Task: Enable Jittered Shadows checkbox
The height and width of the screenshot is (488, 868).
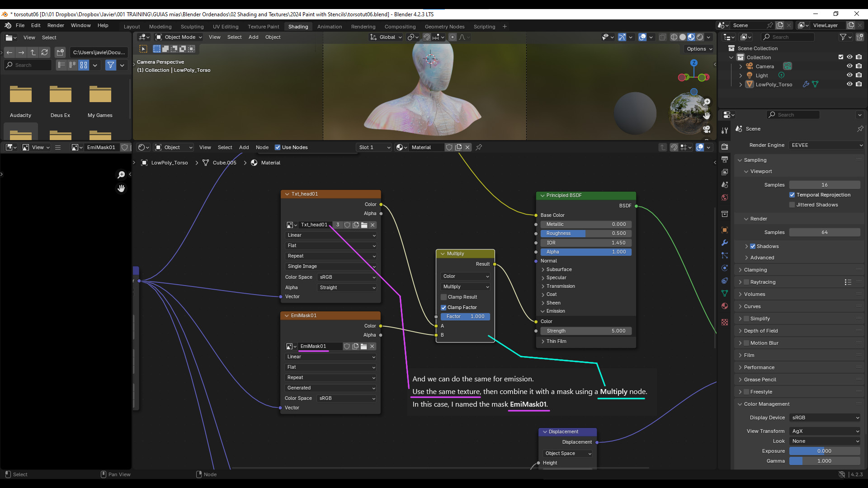Action: pyautogui.click(x=792, y=205)
